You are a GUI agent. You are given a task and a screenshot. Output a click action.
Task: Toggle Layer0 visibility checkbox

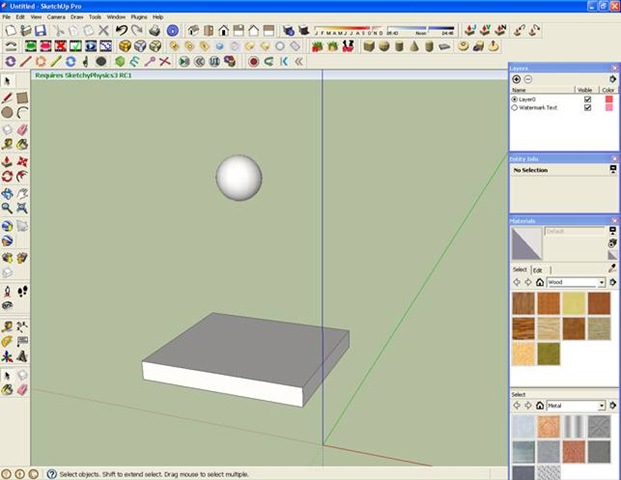(587, 99)
